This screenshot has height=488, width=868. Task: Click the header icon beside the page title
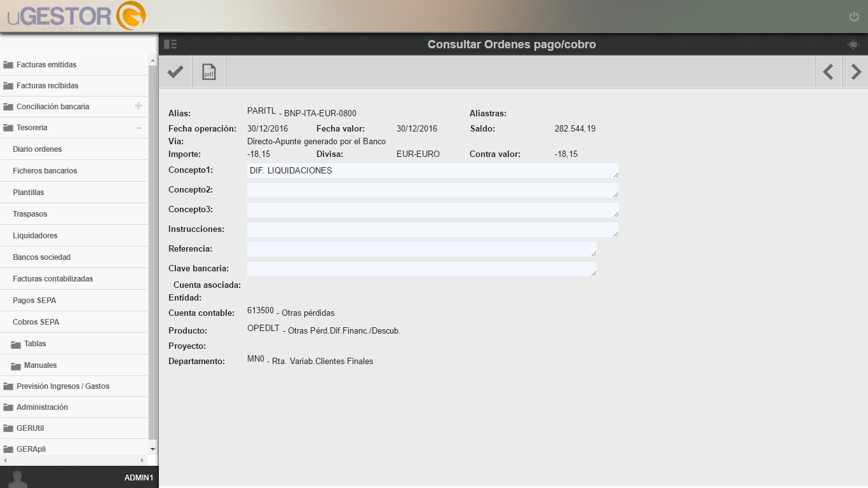point(853,44)
